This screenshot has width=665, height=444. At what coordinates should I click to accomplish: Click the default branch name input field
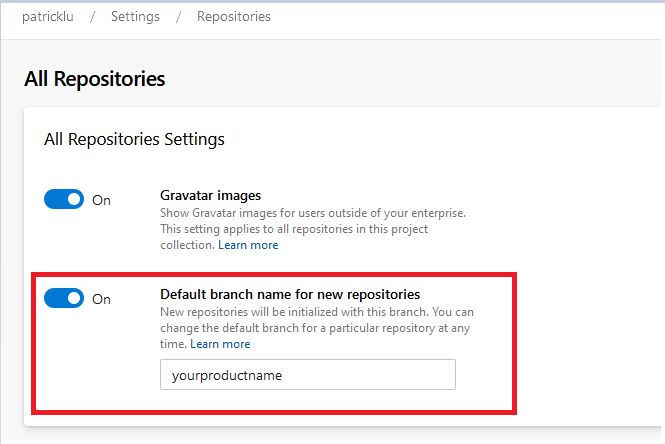click(307, 375)
